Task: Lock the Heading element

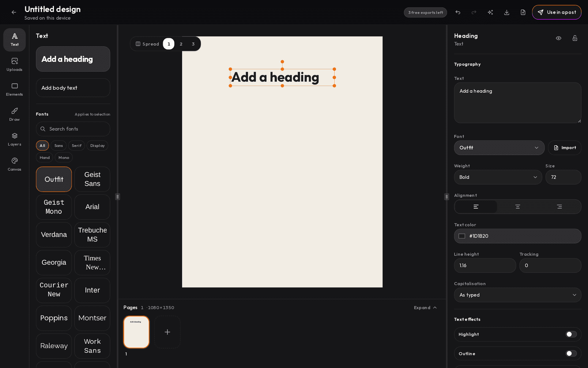Action: click(575, 38)
